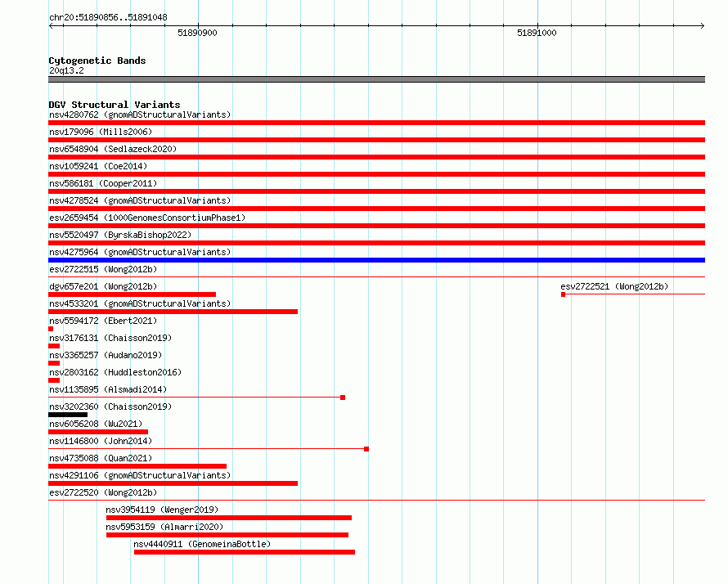This screenshot has height=584, width=728.
Task: Click nsv5520497 (ByrskaBishop2022) label
Action: [120, 235]
